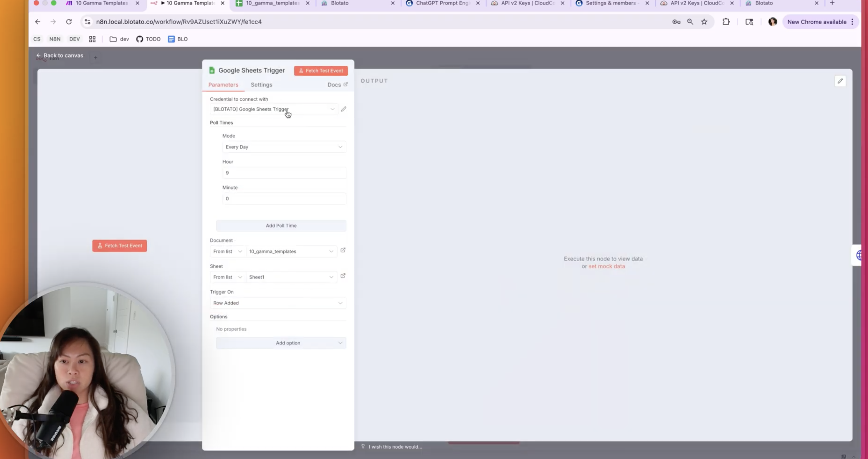The height and width of the screenshot is (459, 868).
Task: Click the Hour input field
Action: pos(284,173)
